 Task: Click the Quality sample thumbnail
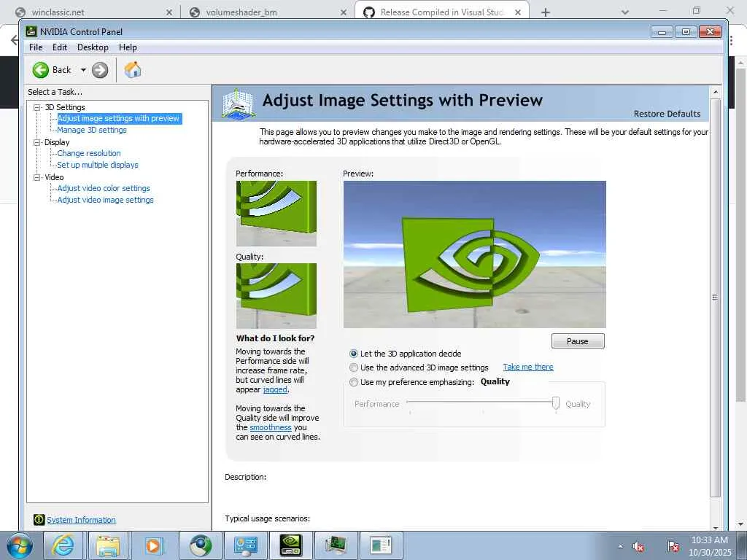(276, 296)
